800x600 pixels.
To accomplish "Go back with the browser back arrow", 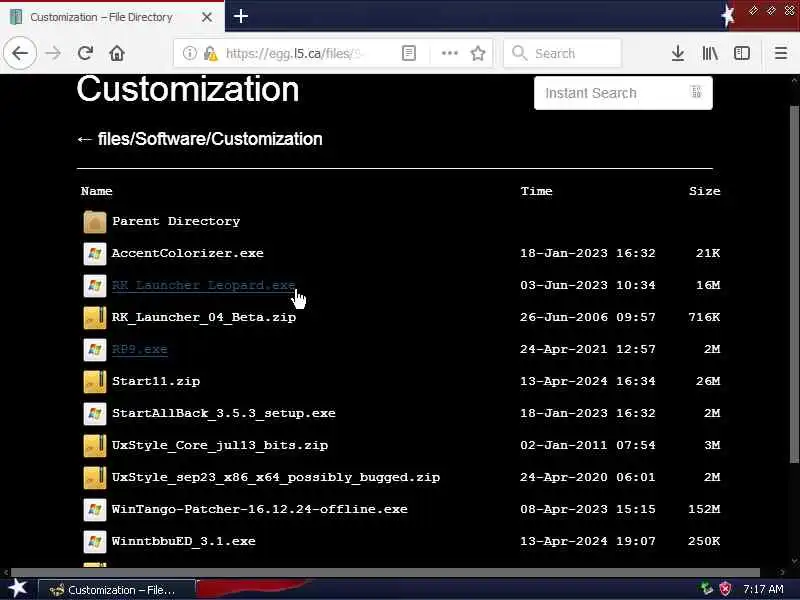I will click(x=20, y=53).
